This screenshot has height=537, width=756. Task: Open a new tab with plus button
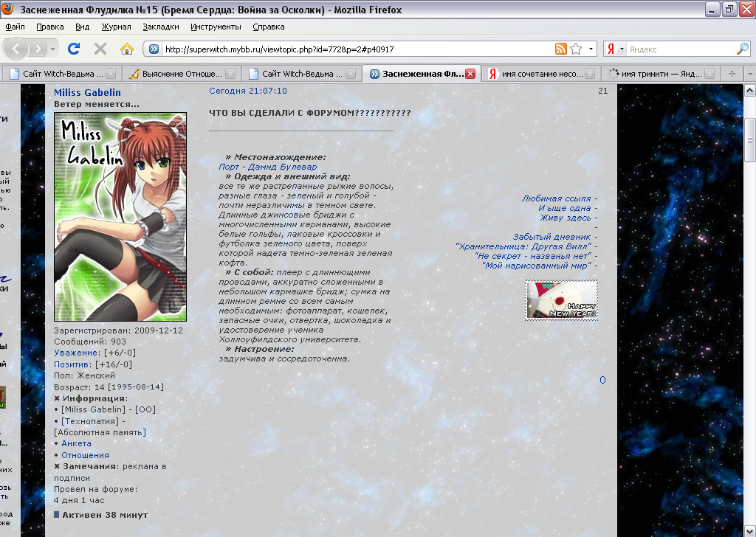pos(732,74)
